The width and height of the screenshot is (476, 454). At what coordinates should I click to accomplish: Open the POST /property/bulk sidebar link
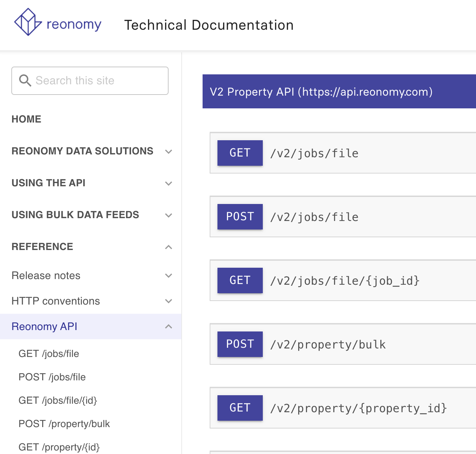tap(64, 424)
